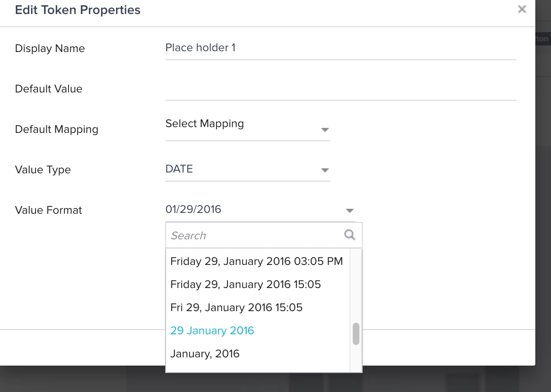The width and height of the screenshot is (551, 392).
Task: Click the Default Mapping label
Action: (x=57, y=129)
